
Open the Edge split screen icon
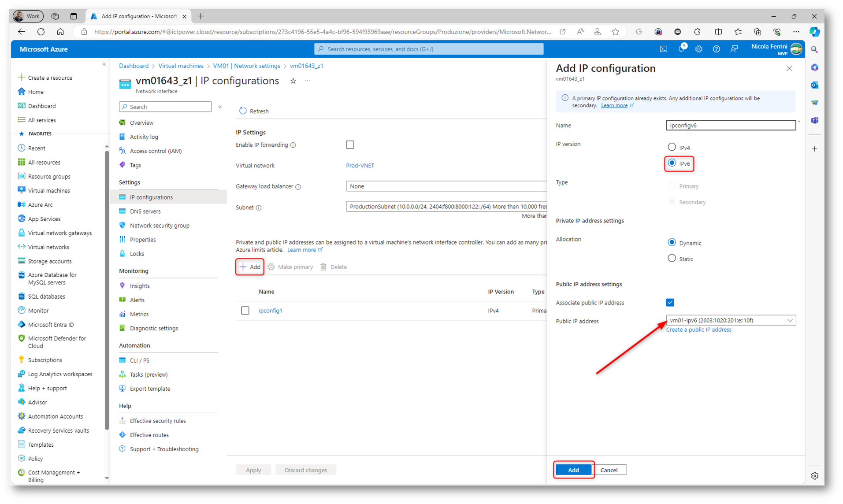click(718, 32)
